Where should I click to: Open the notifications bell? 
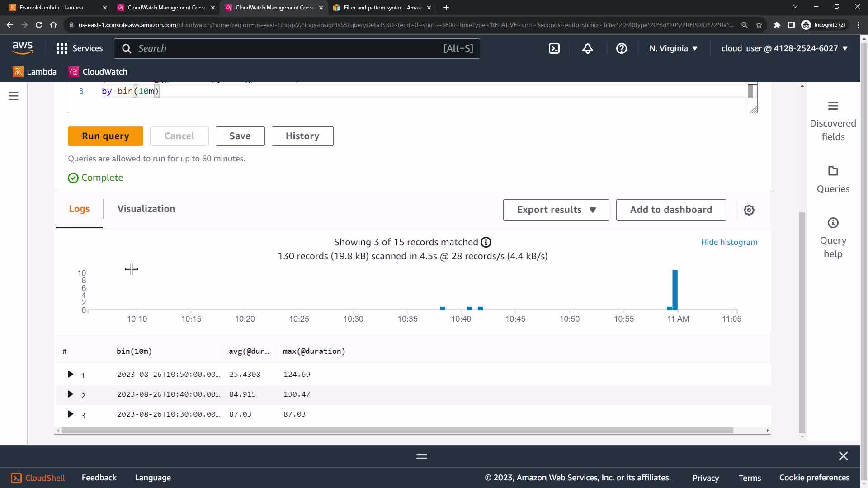(588, 48)
